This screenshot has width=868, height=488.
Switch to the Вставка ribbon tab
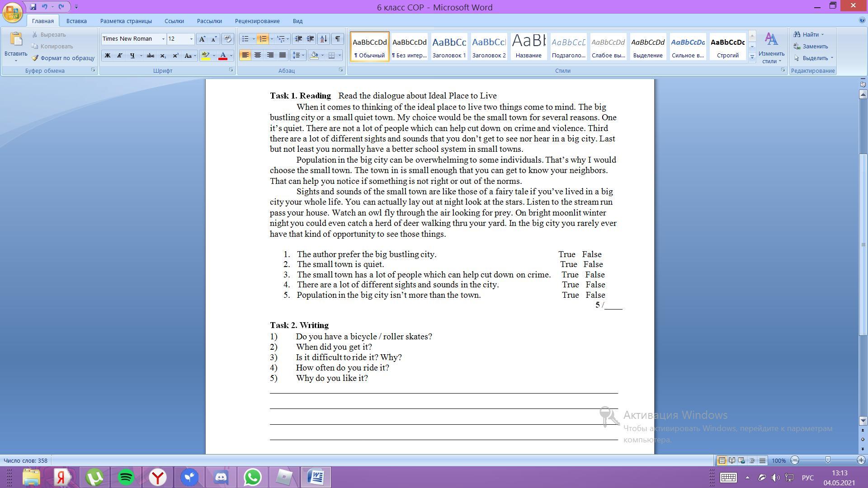76,21
